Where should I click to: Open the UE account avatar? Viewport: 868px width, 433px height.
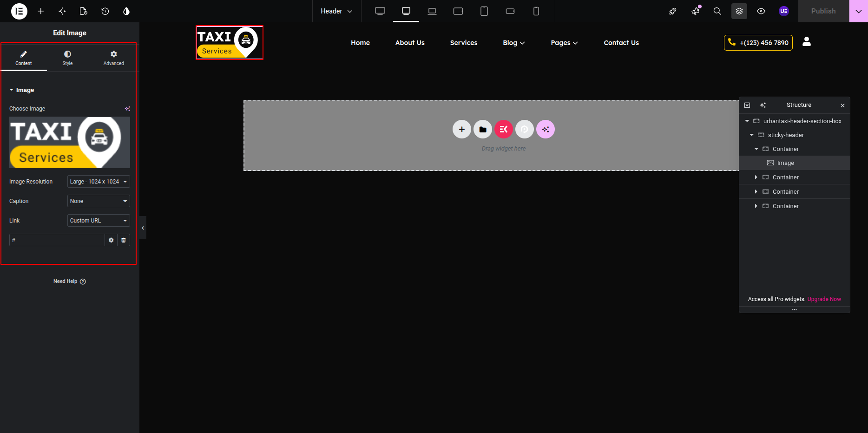(x=784, y=11)
